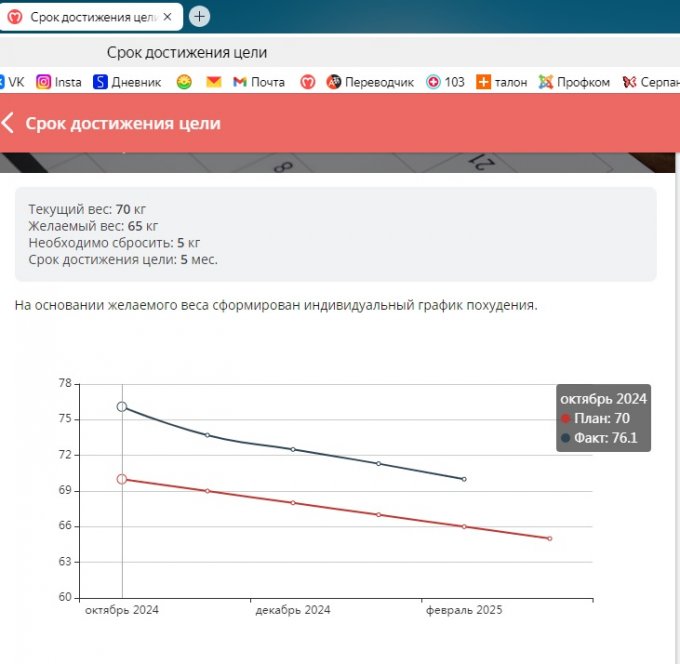Open the Insta bookmark

point(59,82)
